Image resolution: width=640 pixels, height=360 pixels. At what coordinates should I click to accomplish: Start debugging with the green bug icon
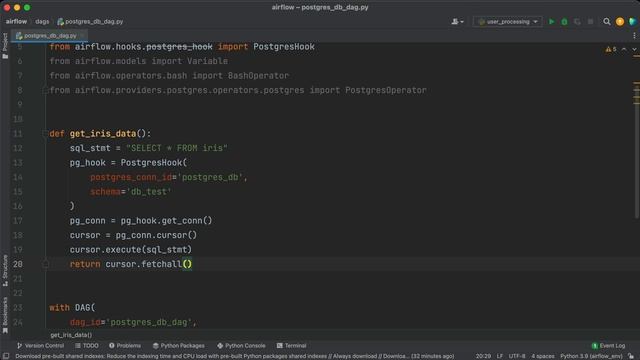(x=564, y=22)
